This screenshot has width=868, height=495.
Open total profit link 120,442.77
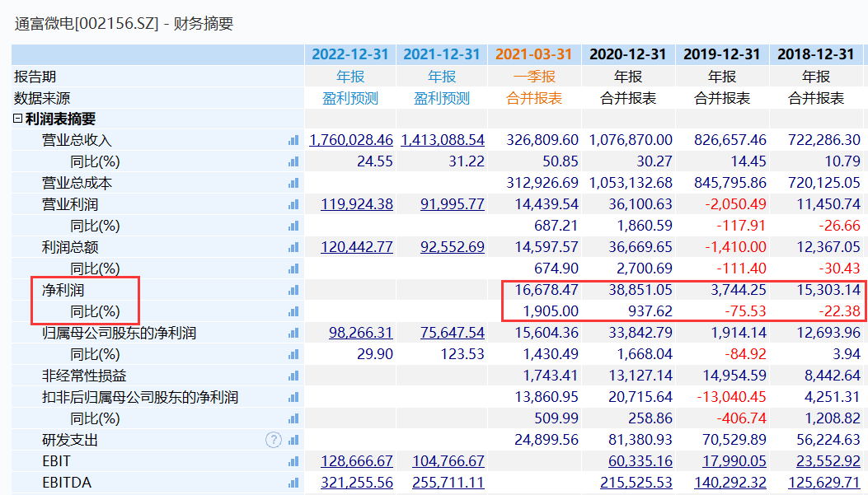[x=356, y=247]
